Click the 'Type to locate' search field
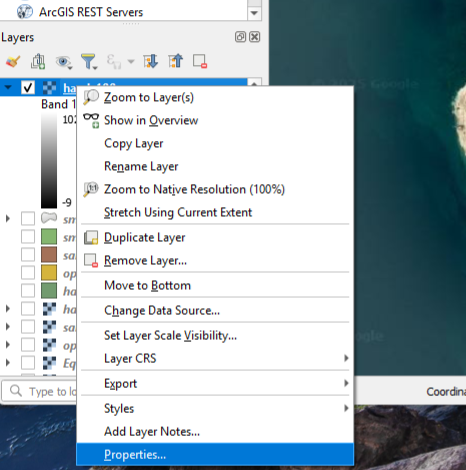 pos(39,391)
